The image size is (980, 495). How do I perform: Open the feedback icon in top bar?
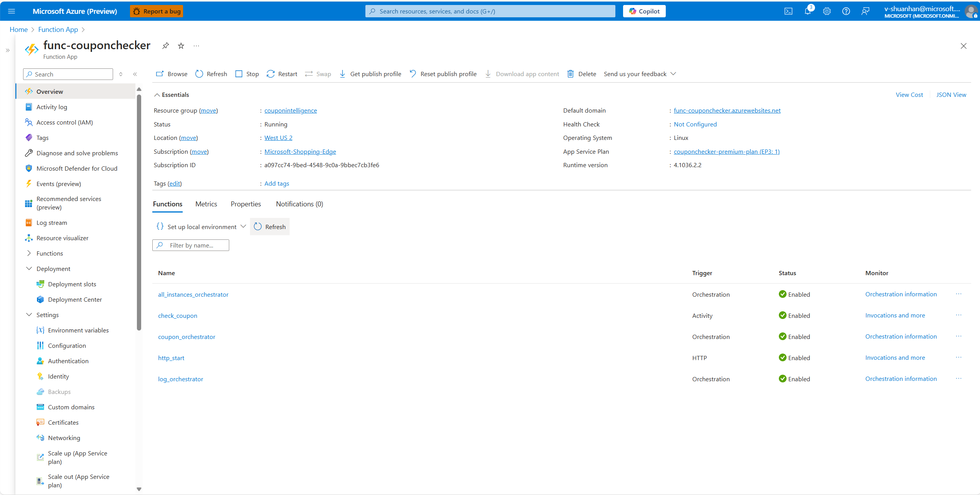point(865,11)
